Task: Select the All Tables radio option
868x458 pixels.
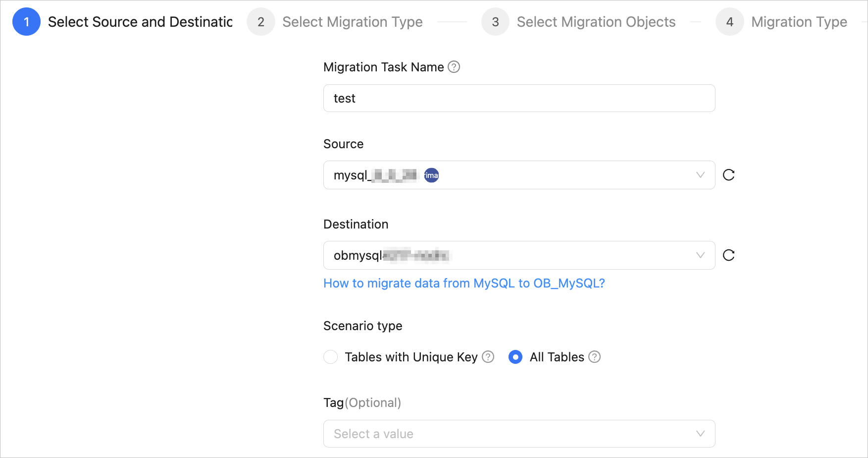Action: [515, 357]
